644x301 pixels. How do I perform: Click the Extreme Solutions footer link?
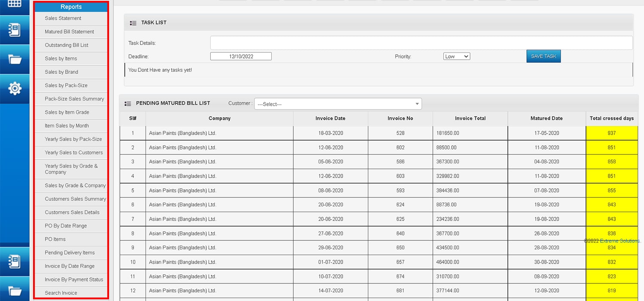click(620, 241)
